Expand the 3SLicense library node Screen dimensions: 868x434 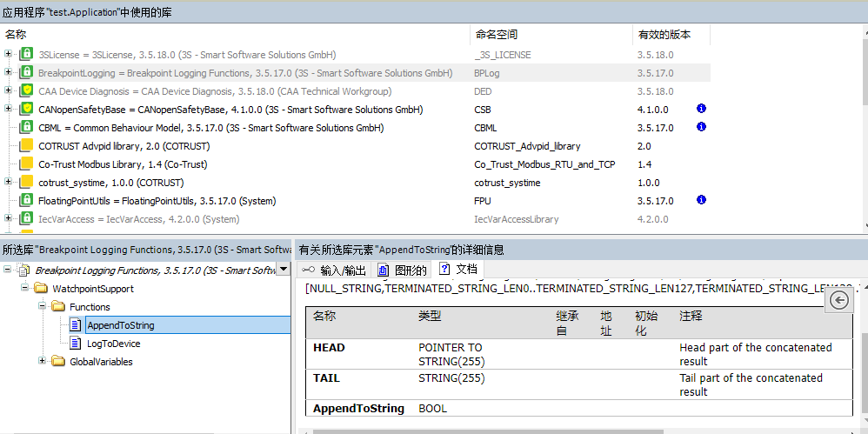point(8,54)
